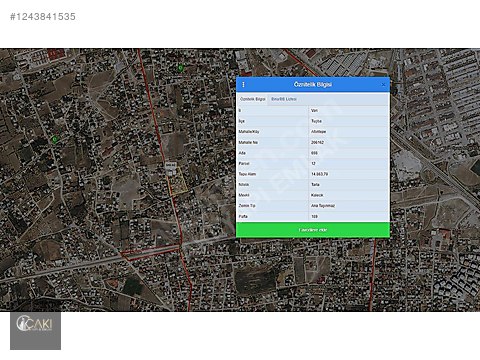Click inside the yellow-outlined parcel on the map
This screenshot has height=360, width=480.
pyautogui.click(x=178, y=182)
